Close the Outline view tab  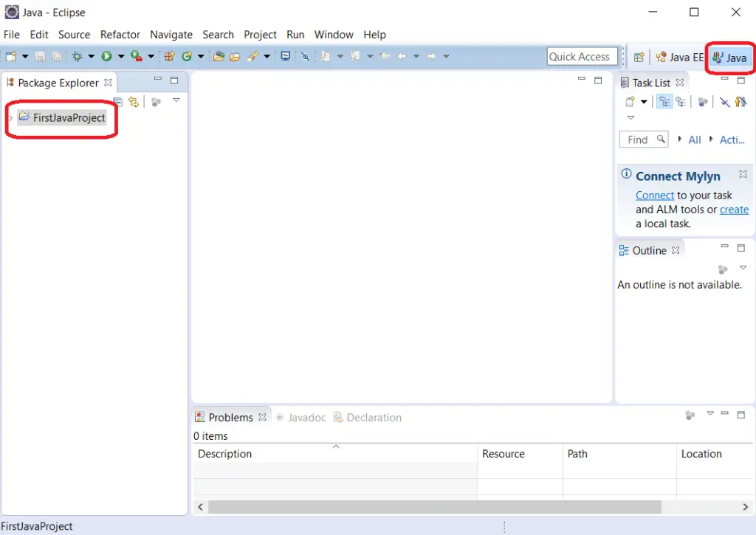[x=676, y=250]
